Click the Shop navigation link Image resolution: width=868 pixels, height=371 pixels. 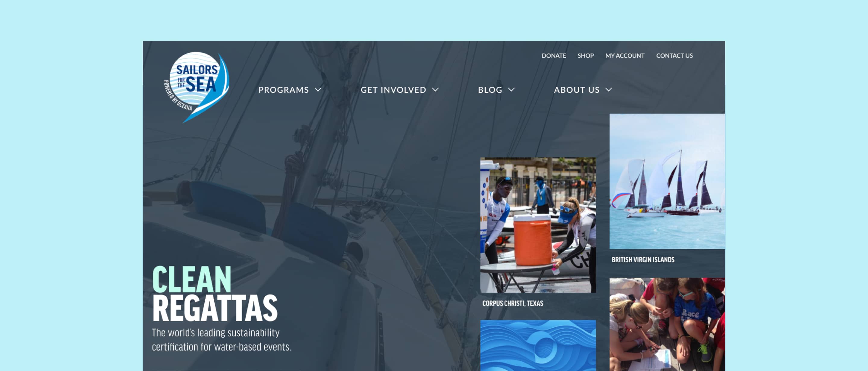(x=585, y=55)
